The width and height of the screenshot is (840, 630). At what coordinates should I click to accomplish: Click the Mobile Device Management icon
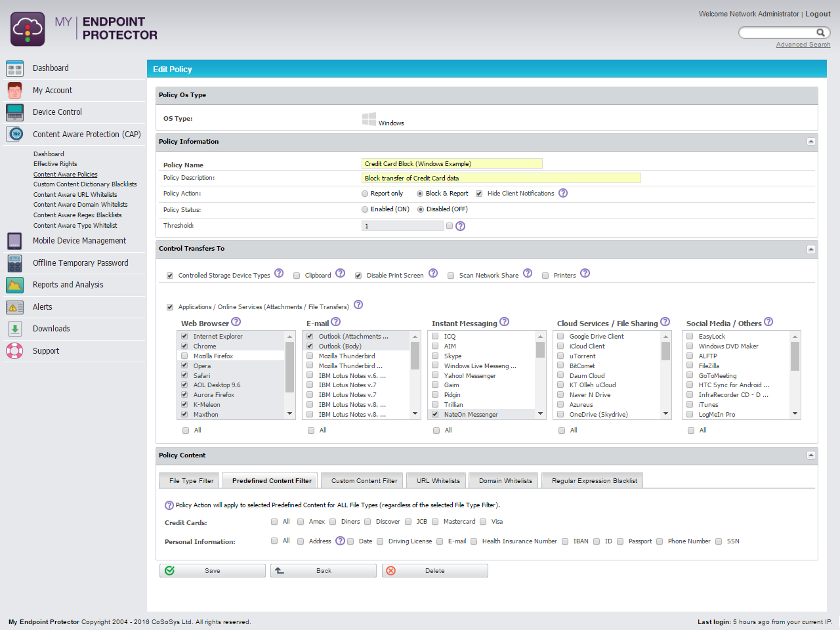15,241
